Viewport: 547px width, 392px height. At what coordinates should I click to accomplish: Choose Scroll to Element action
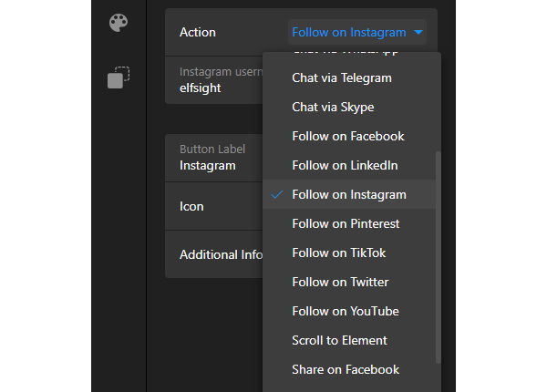pos(339,340)
